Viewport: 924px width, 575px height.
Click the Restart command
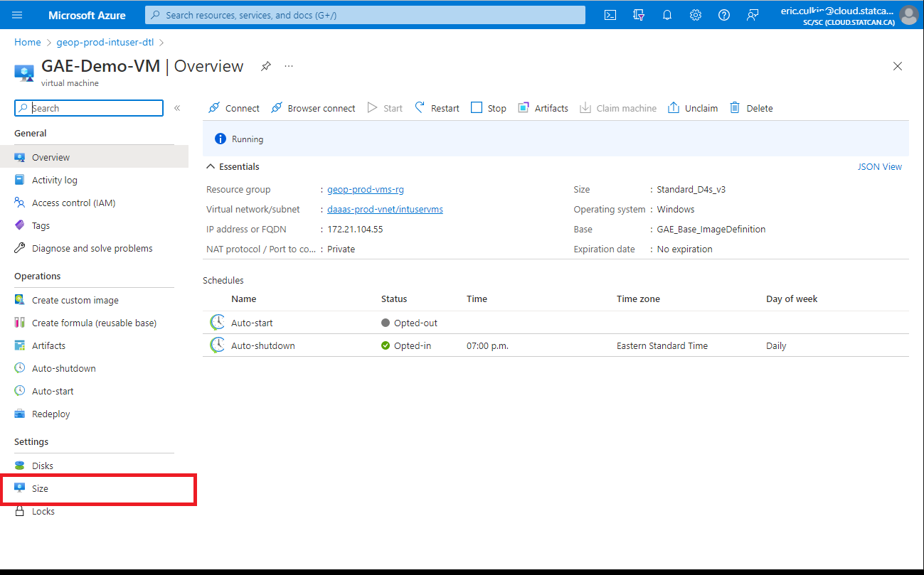pyautogui.click(x=437, y=108)
